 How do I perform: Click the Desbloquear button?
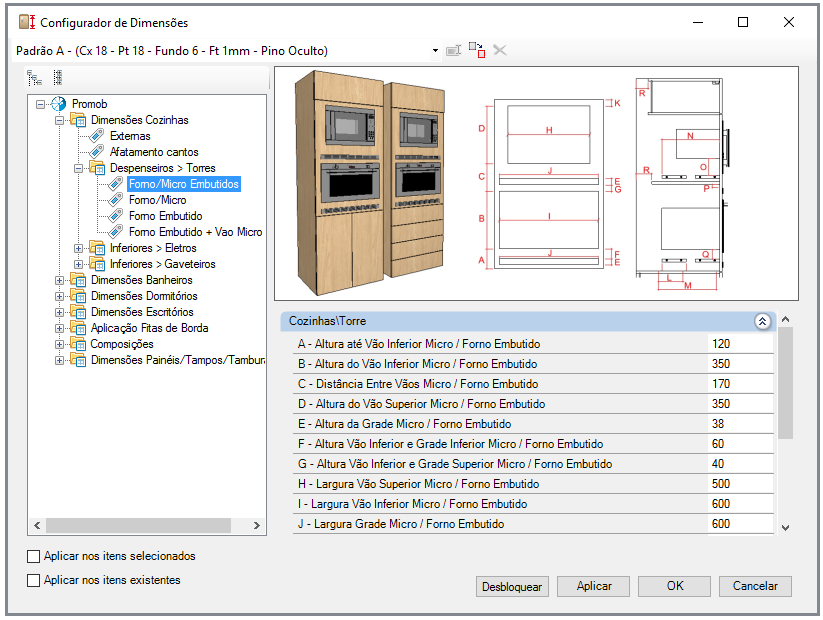point(512,586)
